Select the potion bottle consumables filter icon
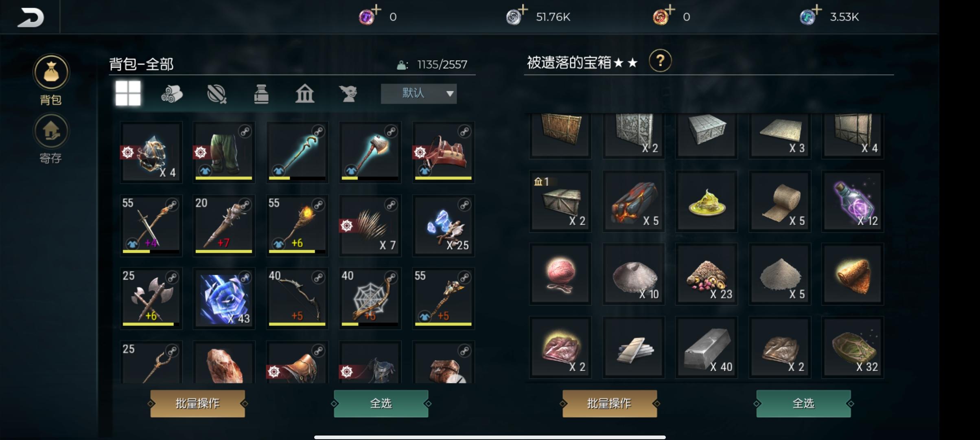Image resolution: width=980 pixels, height=440 pixels. coord(261,94)
